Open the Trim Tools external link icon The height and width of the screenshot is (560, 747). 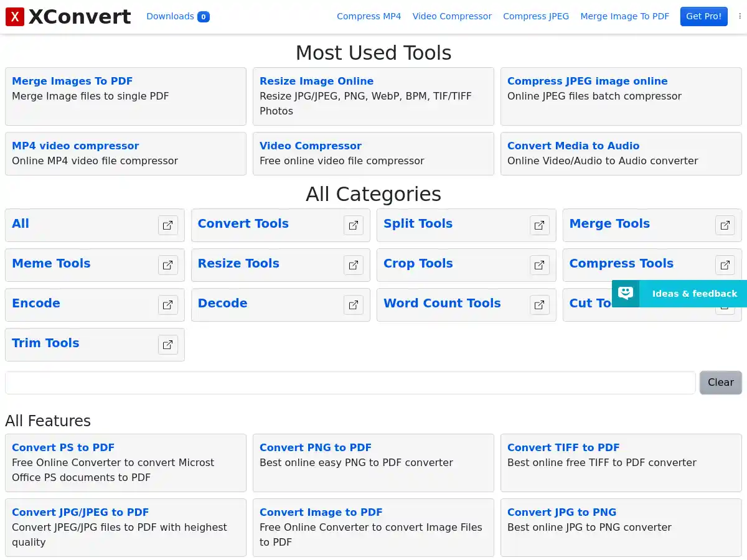tap(167, 345)
